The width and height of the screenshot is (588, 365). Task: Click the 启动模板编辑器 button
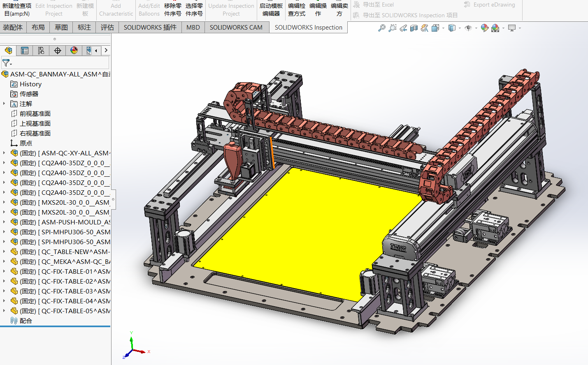tap(271, 9)
